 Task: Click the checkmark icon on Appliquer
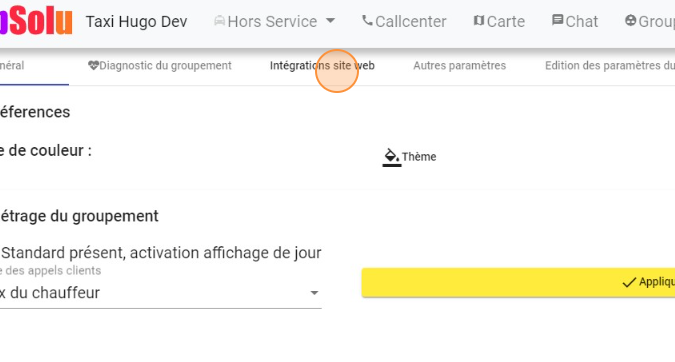[x=629, y=282]
